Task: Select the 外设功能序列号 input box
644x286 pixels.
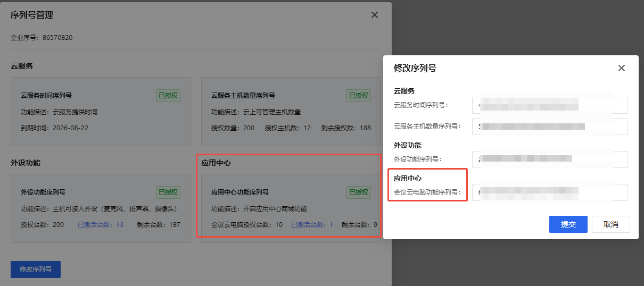Action: coord(549,159)
